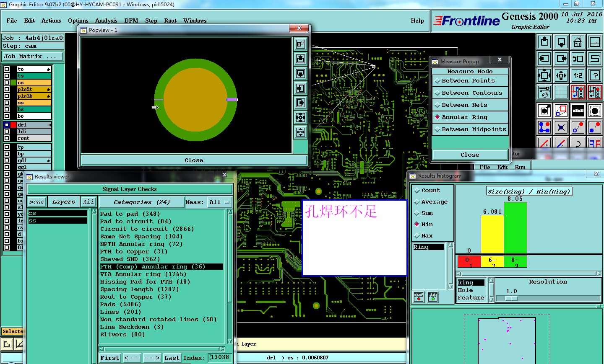
Task: Open the DFM menu
Action: (x=131, y=21)
